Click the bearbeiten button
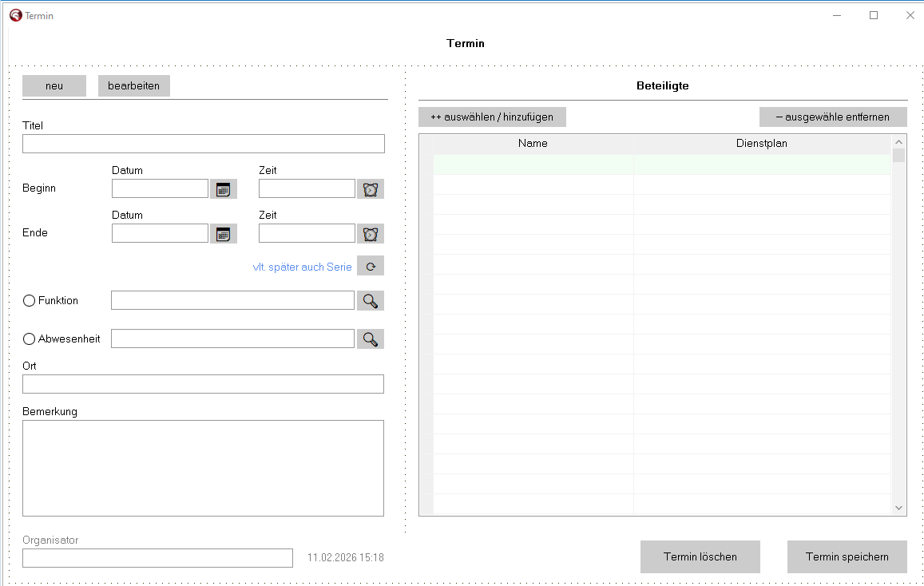Image resolution: width=924 pixels, height=586 pixels. click(x=133, y=86)
